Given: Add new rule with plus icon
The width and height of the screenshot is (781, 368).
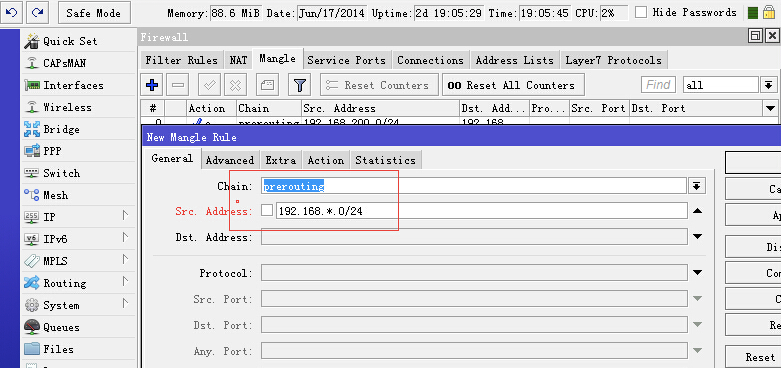Looking at the screenshot, I should (152, 85).
